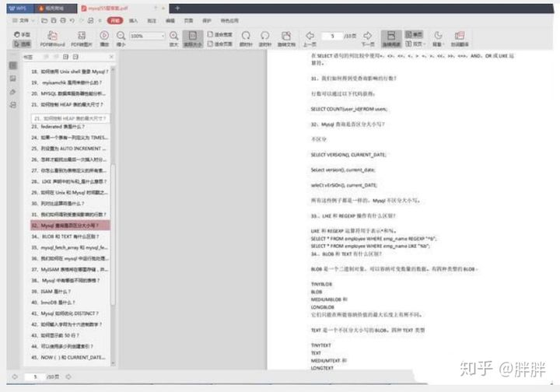Go to previous page 上一页
The image size is (560, 392).
[310, 39]
